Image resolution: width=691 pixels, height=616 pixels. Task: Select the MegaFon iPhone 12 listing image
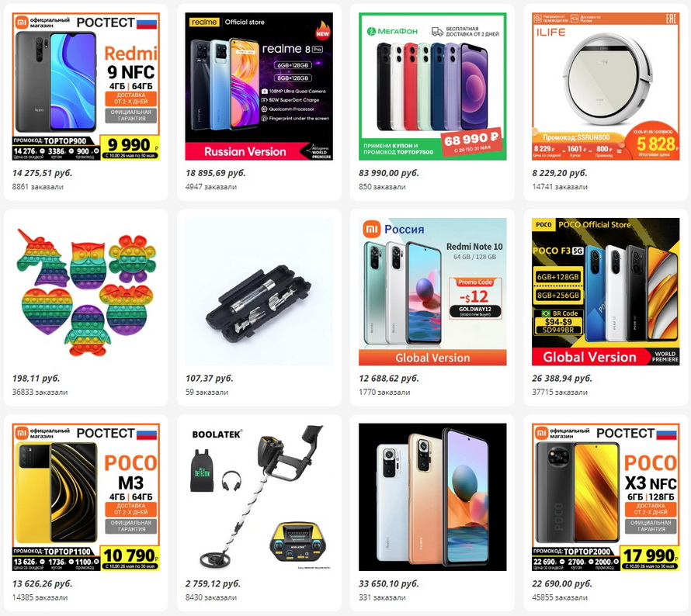pyautogui.click(x=432, y=86)
